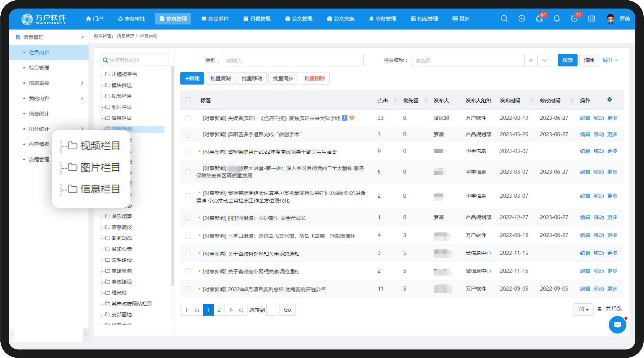Screen dimensions: 644x358
Task: Click table column settings gear icon
Action: [x=609, y=100]
